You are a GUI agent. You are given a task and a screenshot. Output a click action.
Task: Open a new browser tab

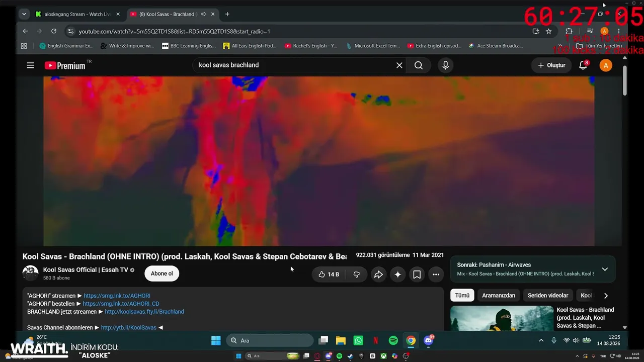click(227, 14)
